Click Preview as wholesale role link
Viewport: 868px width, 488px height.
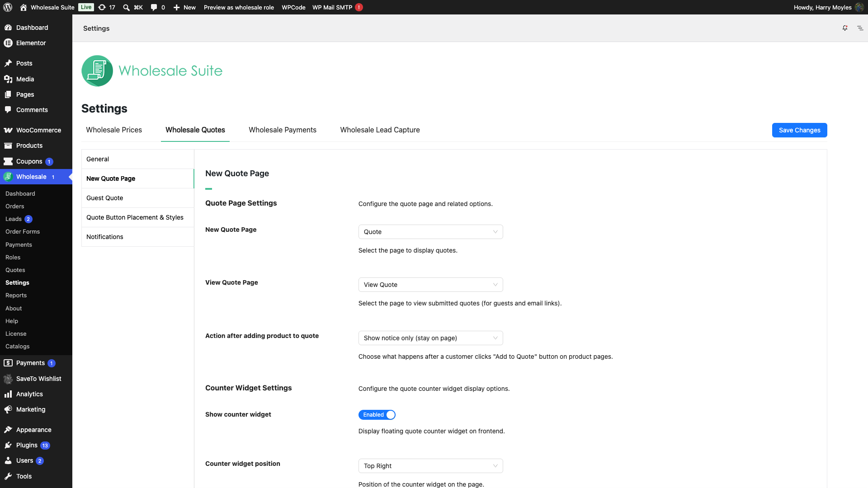[239, 7]
